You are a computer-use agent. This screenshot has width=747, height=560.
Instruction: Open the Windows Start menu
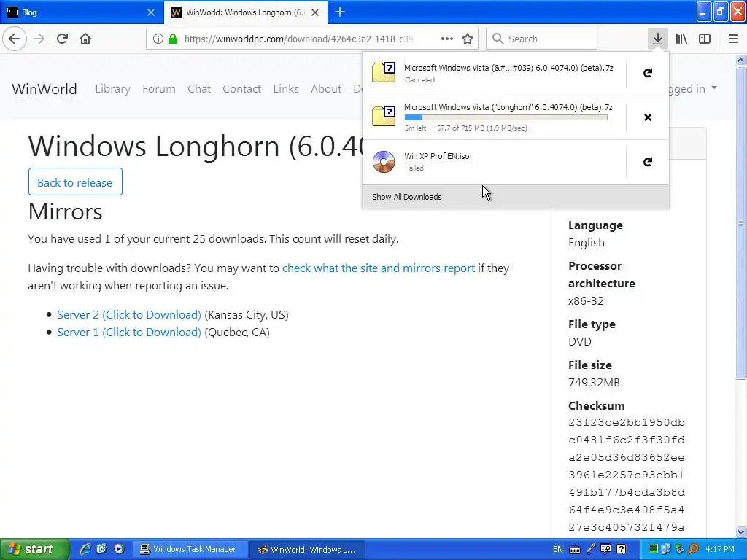click(x=34, y=549)
